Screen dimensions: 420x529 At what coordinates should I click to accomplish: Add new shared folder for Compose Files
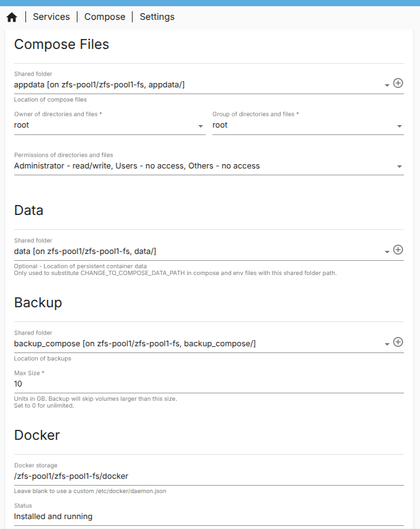[x=398, y=83]
